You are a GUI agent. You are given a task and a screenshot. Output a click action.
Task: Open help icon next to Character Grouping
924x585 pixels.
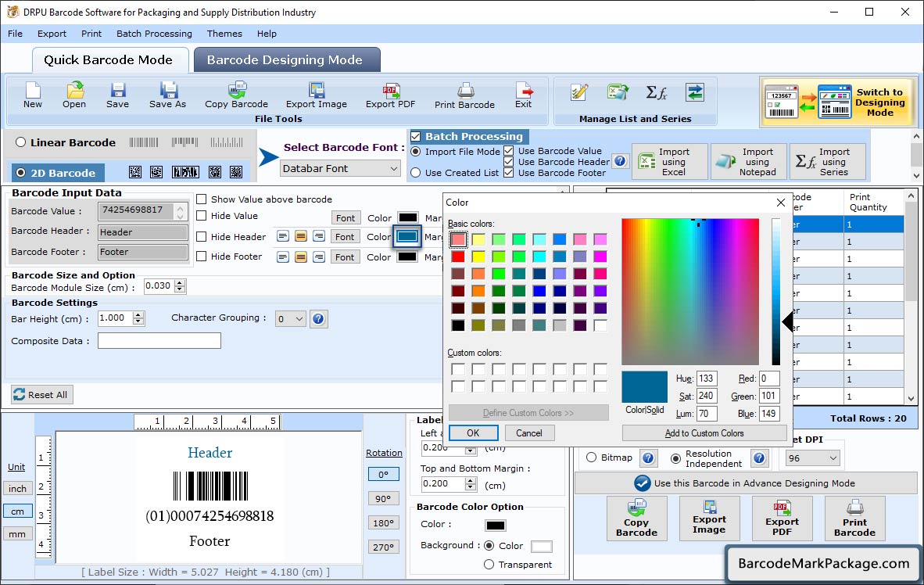point(318,319)
